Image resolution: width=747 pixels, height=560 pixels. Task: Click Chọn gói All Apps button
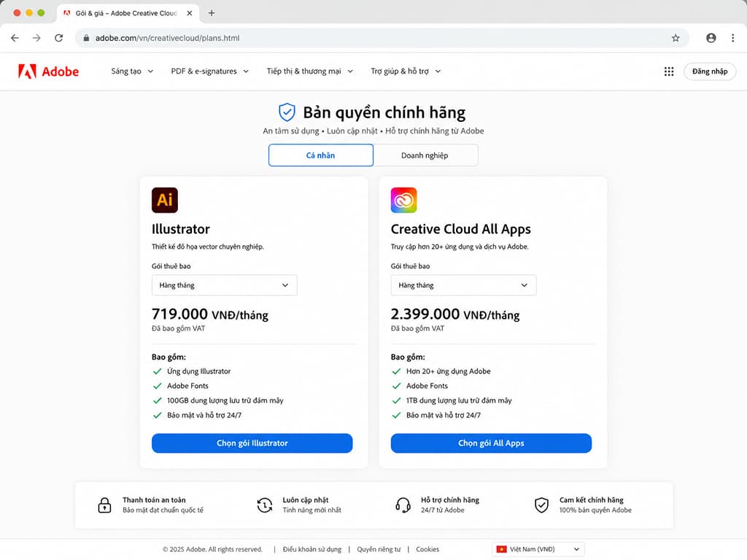click(x=491, y=443)
